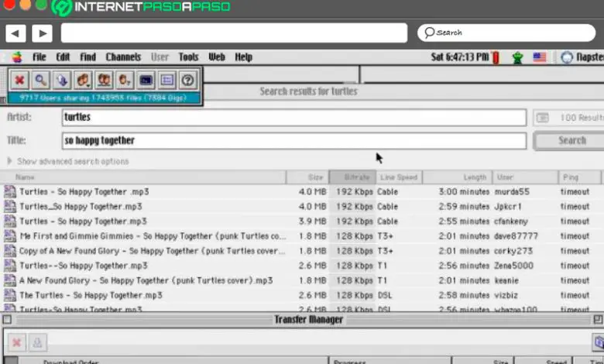This screenshot has width=604, height=364.
Task: Open the small face icon with dropdown arrow
Action: coord(125,80)
